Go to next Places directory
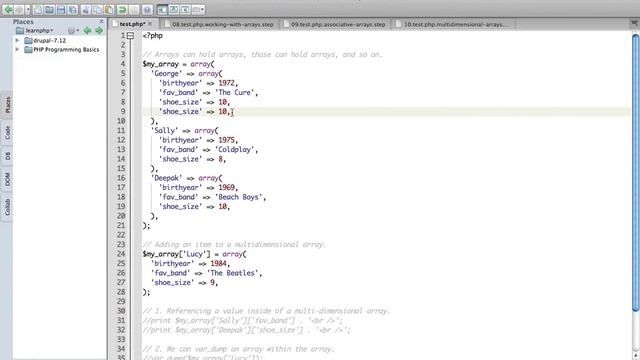This screenshot has height=360, width=640. click(x=99, y=31)
